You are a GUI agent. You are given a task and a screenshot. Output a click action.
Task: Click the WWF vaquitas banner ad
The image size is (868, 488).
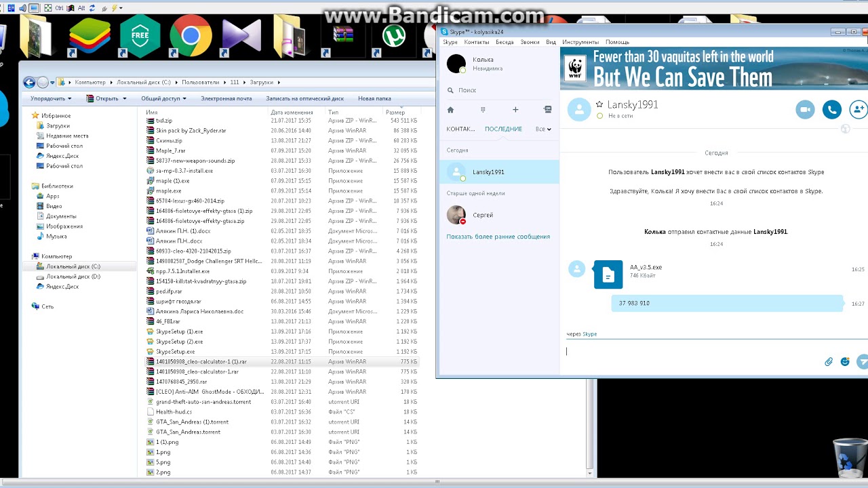[714, 68]
